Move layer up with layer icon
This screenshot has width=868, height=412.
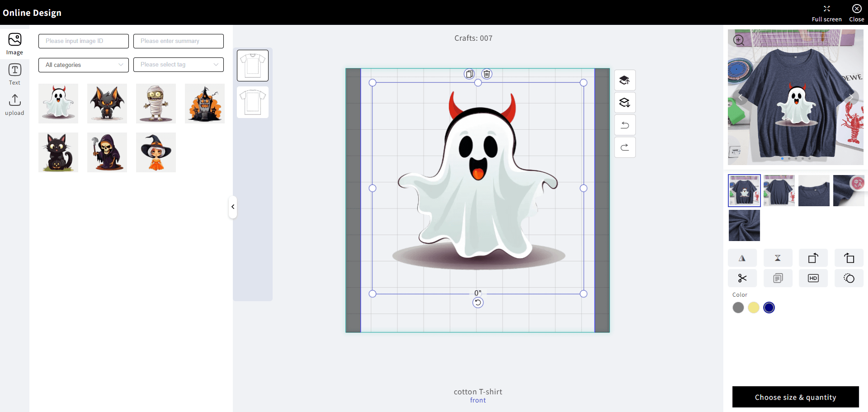point(625,81)
